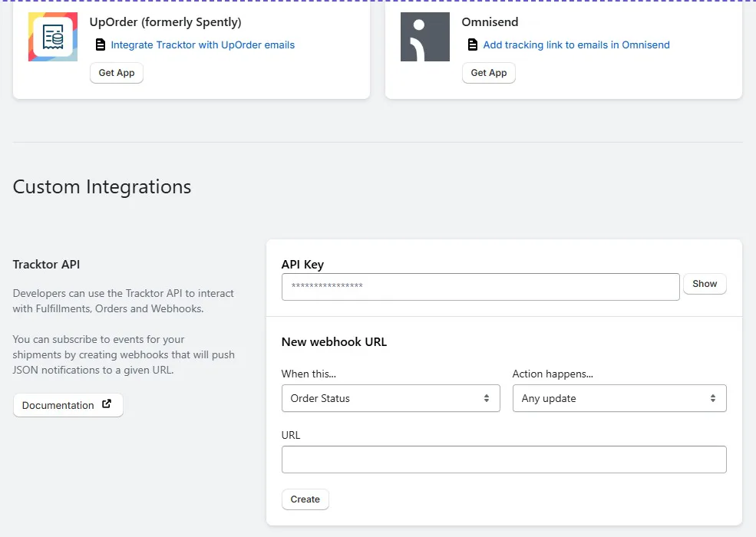Create the new webhook
The image size is (756, 537).
(x=305, y=499)
